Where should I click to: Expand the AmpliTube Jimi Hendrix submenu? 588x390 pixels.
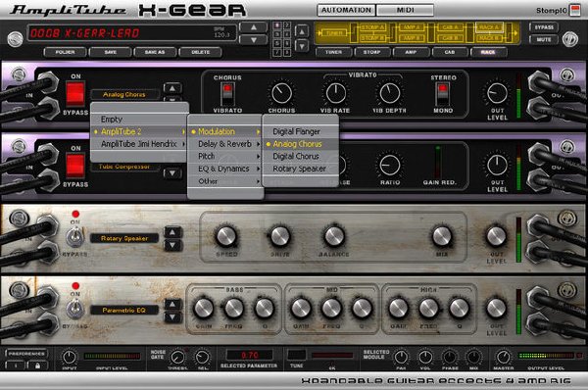[x=139, y=144]
